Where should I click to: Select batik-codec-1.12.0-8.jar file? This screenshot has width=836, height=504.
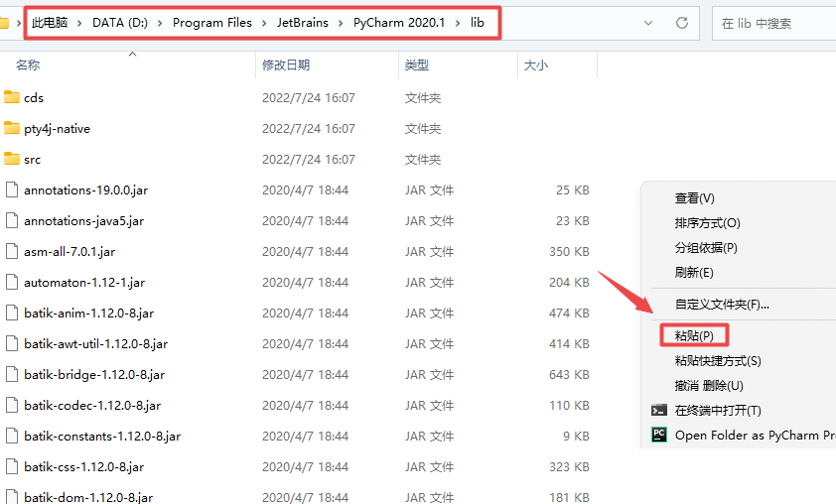92,405
